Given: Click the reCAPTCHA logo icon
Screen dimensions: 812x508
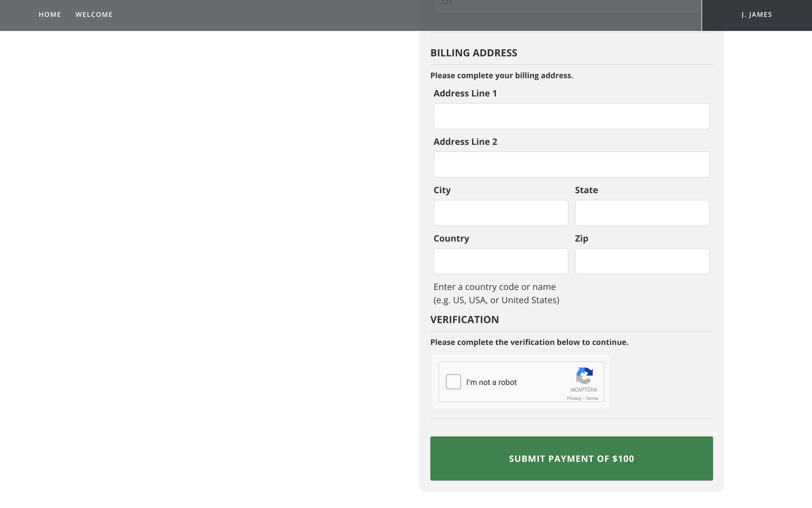Looking at the screenshot, I should [584, 375].
